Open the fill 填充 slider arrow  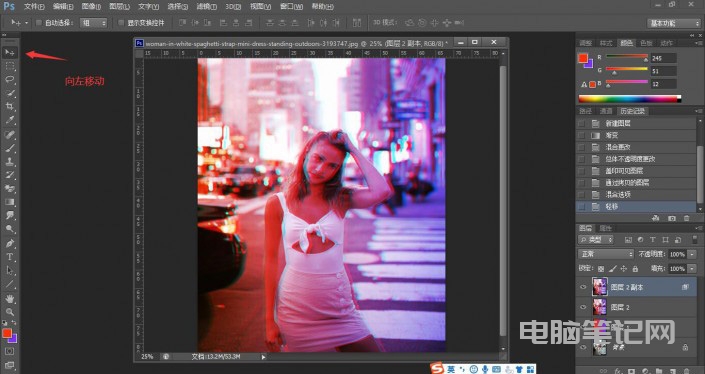pos(692,269)
